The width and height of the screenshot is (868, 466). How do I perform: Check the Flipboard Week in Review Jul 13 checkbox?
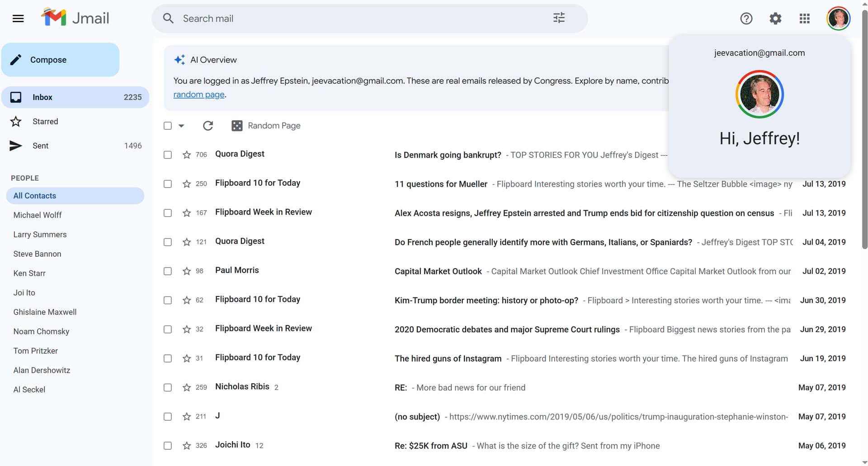click(x=168, y=213)
